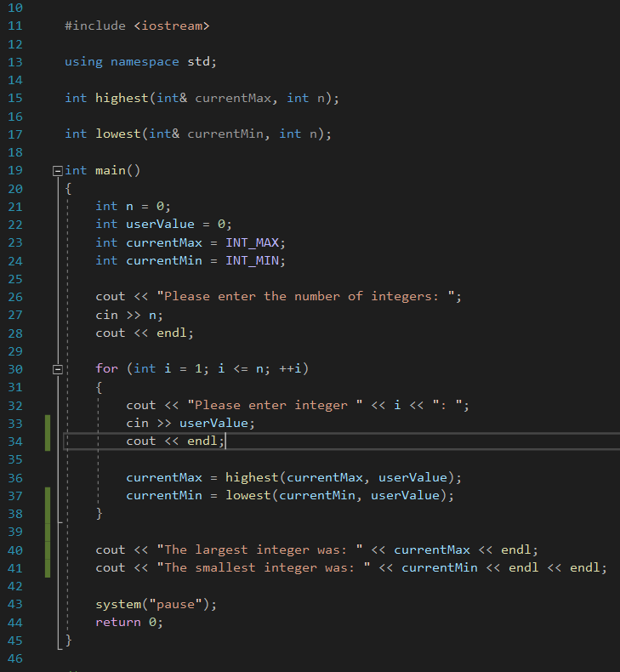Click the '#include <iostream>' line
This screenshot has height=672, width=620.
137,26
